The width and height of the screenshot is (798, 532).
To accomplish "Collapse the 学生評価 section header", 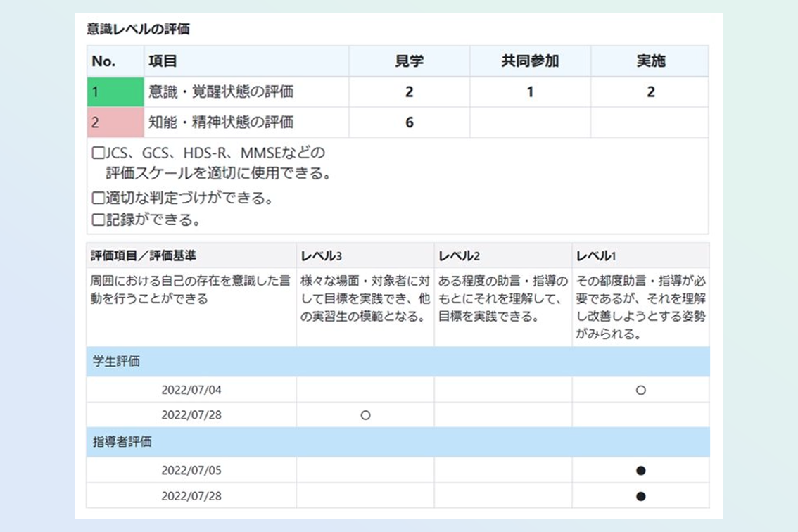I will (x=117, y=362).
